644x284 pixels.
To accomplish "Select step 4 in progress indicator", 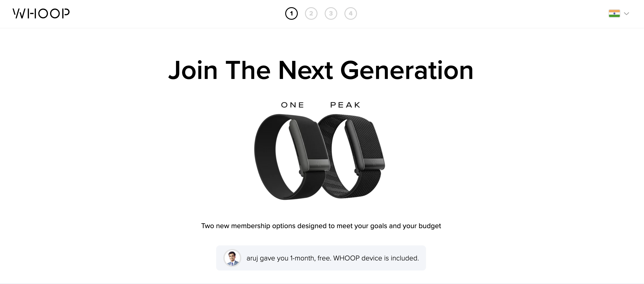I will (x=350, y=13).
